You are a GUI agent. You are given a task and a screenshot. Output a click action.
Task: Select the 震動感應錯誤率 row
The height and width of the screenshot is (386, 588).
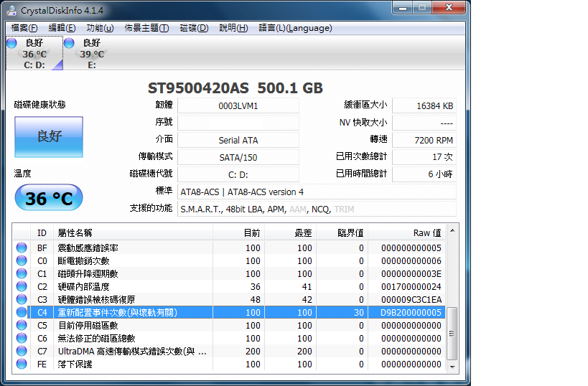pyautogui.click(x=230, y=248)
